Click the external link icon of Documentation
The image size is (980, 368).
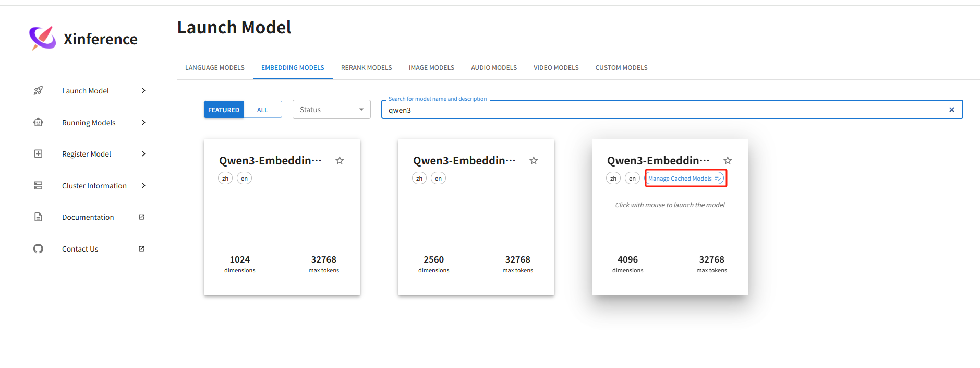pos(141,217)
